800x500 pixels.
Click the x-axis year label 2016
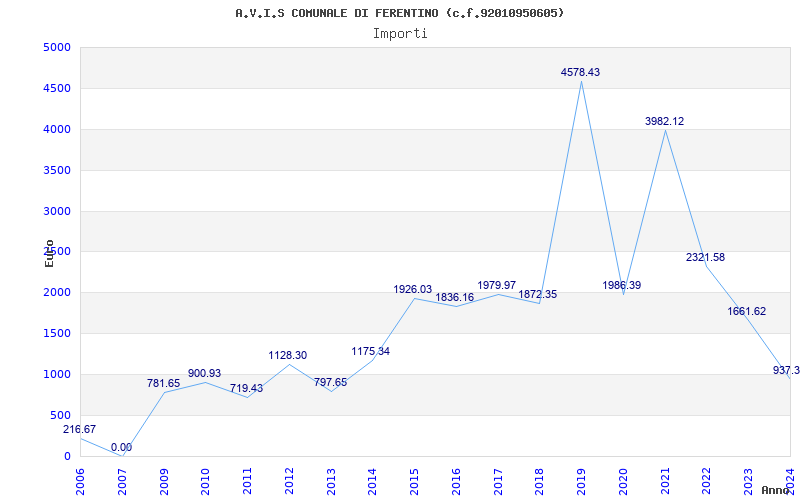[456, 481]
